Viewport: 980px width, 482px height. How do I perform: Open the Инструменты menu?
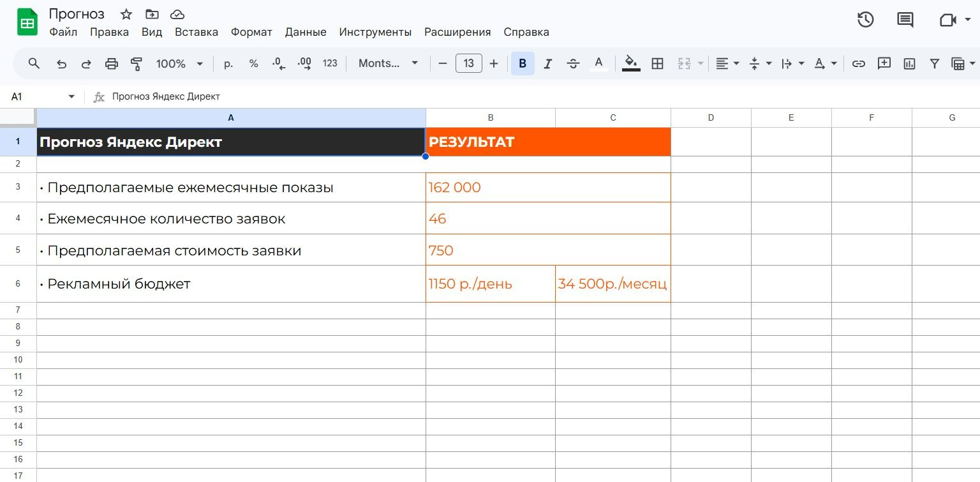[375, 32]
